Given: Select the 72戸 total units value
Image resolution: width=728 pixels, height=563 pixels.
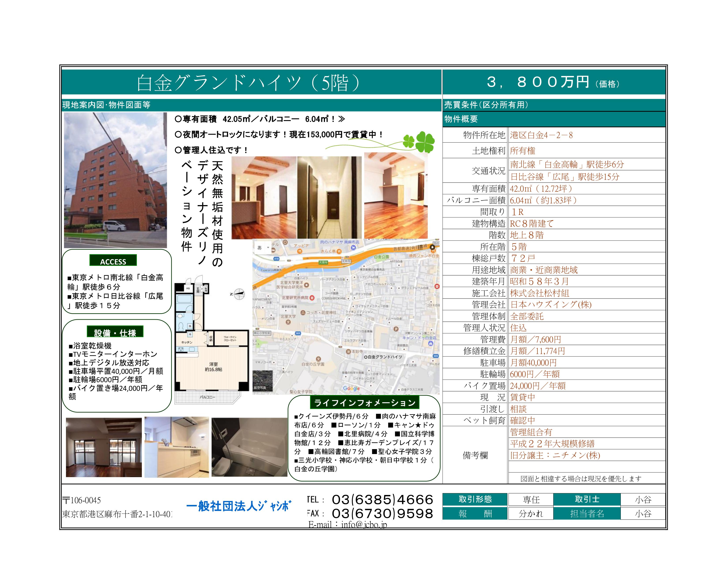Looking at the screenshot, I should 523,258.
